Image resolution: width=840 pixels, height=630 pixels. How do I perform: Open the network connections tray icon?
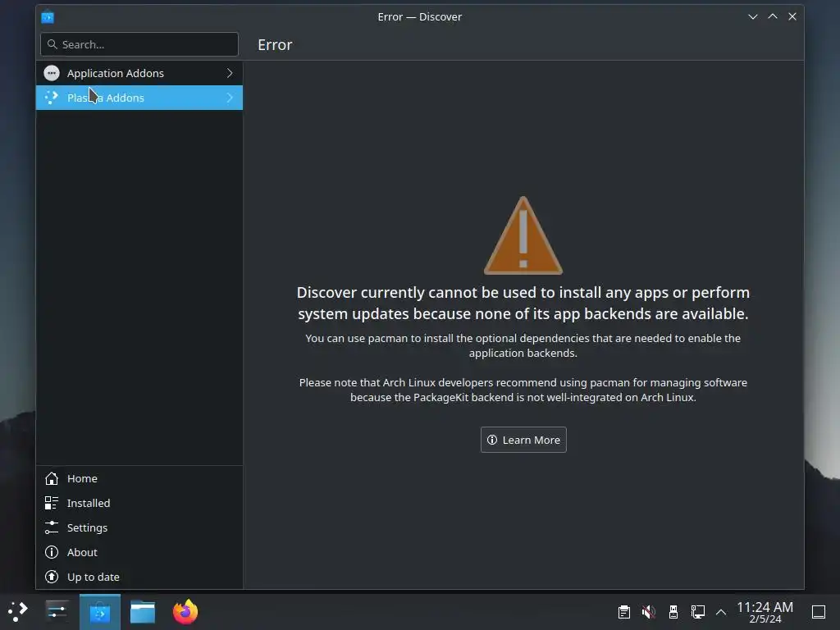(697, 612)
